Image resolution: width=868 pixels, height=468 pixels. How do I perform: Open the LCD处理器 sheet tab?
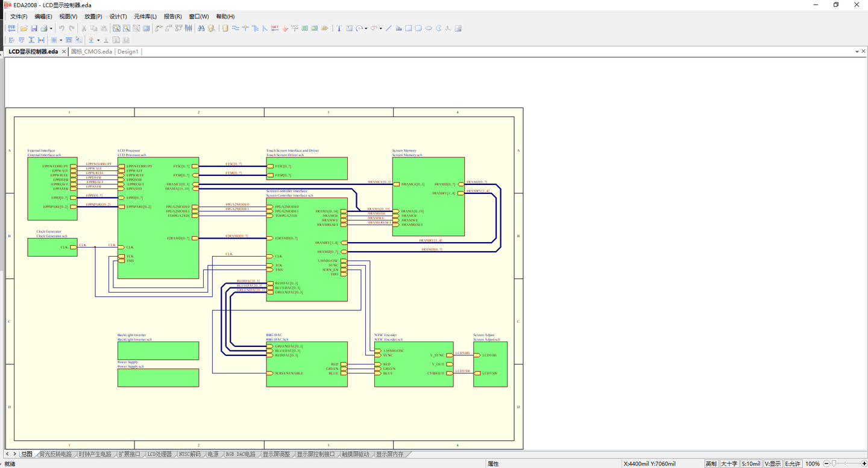coord(160,454)
